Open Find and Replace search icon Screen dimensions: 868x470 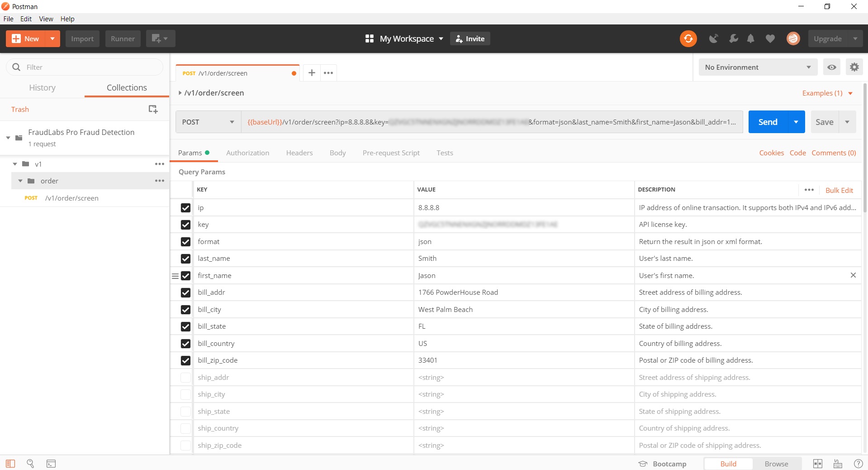tap(30, 464)
